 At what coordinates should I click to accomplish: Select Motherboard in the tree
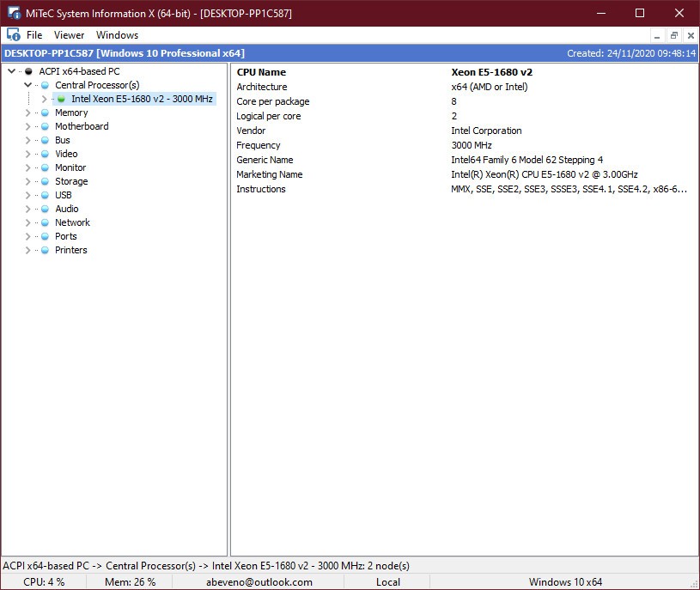(82, 126)
